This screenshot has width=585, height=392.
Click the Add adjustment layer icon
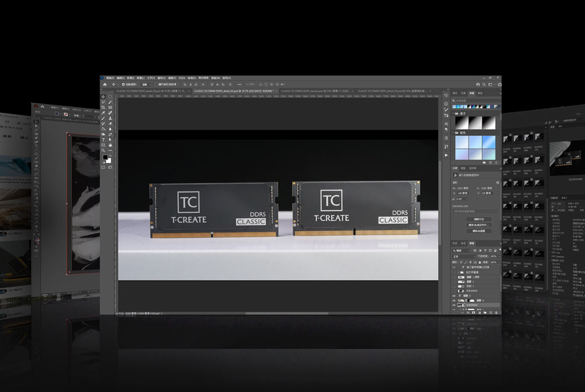(479, 312)
